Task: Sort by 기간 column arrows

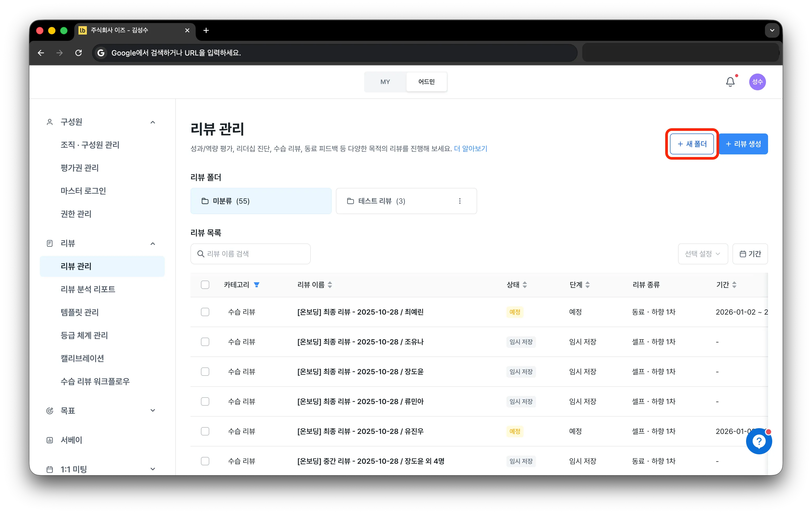Action: (x=734, y=285)
